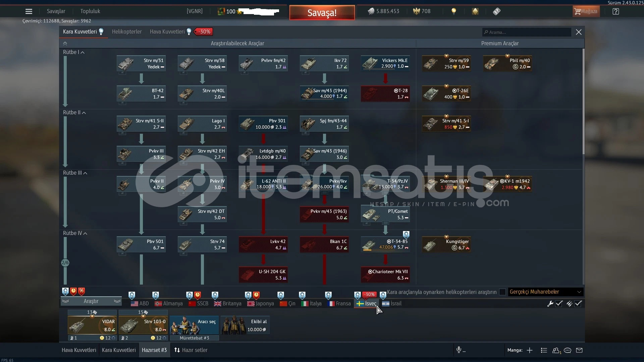Click the microphone voice chat icon
Screen dimensions: 644x362
tap(459, 350)
